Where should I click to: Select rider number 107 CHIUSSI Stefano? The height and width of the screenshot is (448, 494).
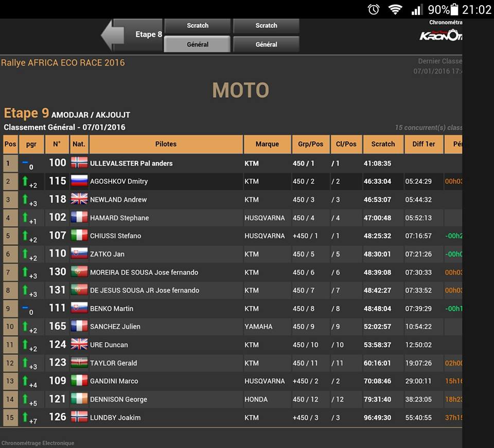pyautogui.click(x=115, y=236)
